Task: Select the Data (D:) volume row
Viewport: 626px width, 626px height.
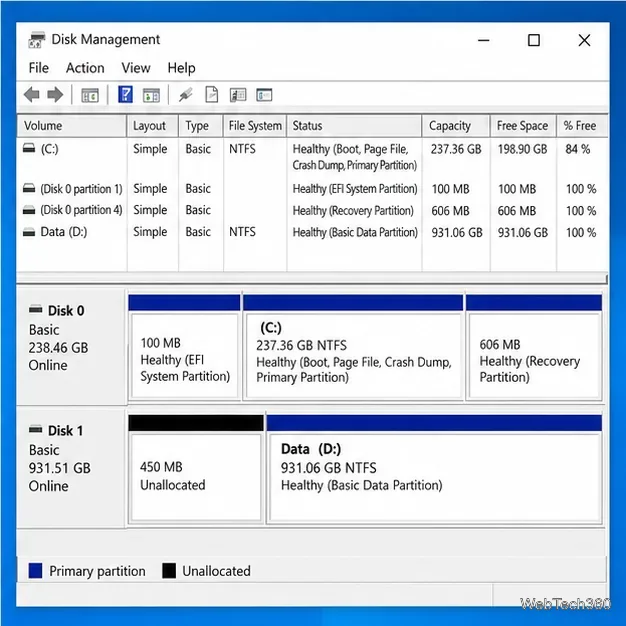Action: coord(312,232)
